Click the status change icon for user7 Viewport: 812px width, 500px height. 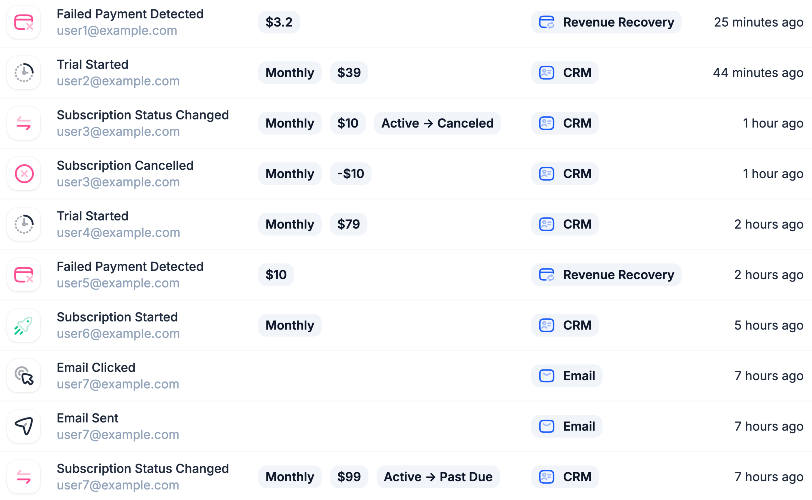click(x=24, y=477)
